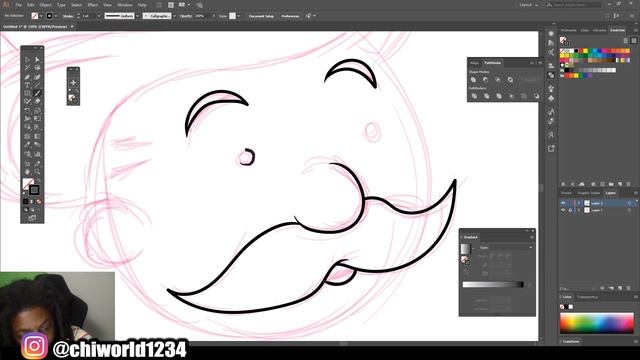Click the Asset Export icon in panel dock
Image resolution: width=640 pixels, height=360 pixels.
[551, 149]
